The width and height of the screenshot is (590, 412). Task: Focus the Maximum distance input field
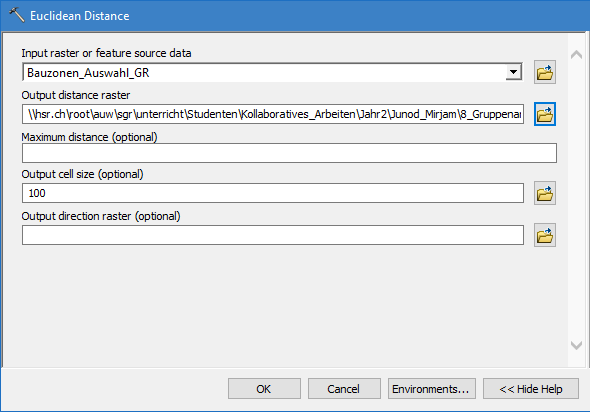tap(289, 153)
